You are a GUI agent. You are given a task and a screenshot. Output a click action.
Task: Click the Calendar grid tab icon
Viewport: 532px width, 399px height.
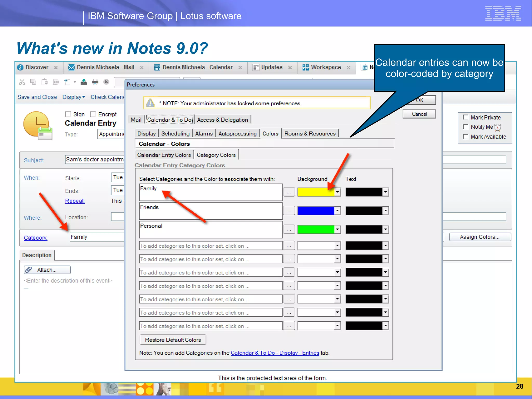point(157,67)
